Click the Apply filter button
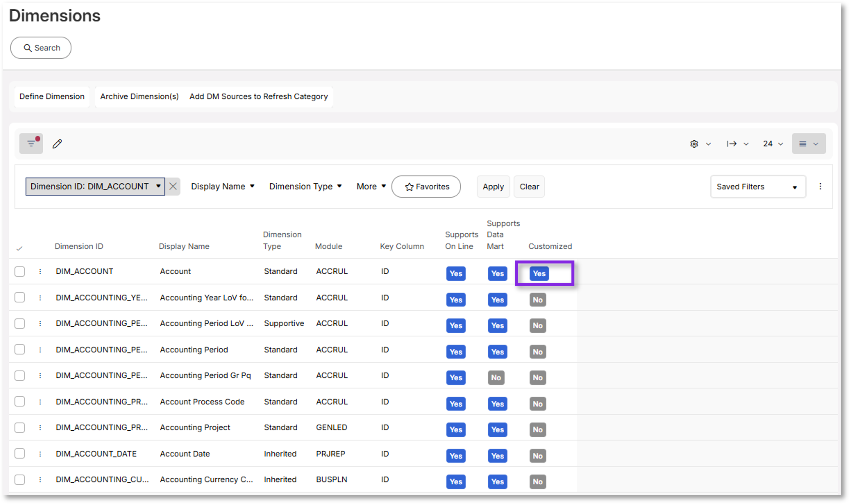Image resolution: width=850 pixels, height=504 pixels. (x=493, y=187)
